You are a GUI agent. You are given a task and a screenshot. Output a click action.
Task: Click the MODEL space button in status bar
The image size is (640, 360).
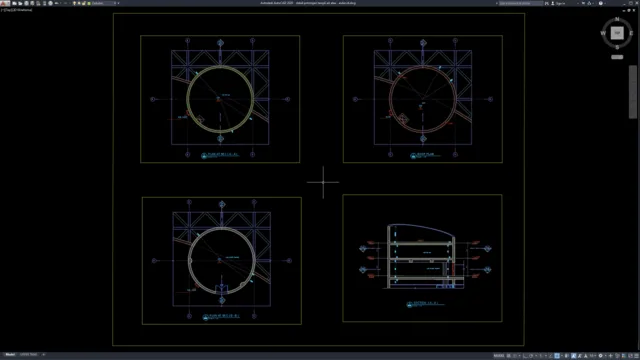point(499,356)
